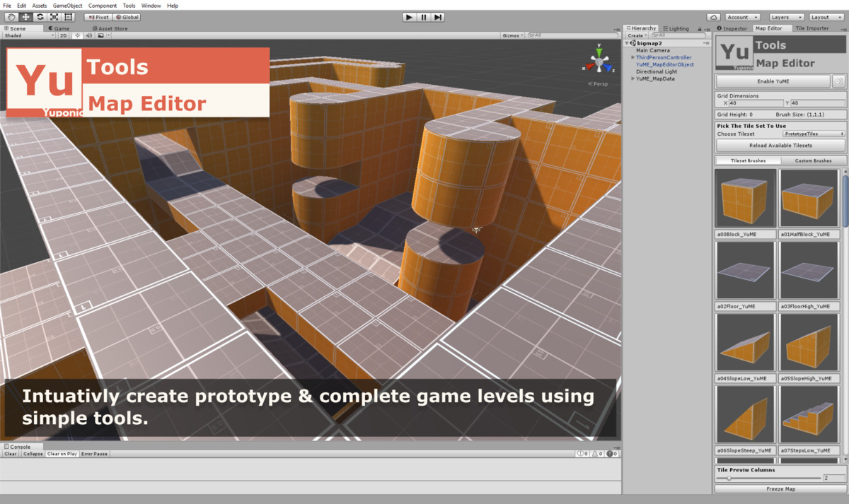This screenshot has width=849, height=504.
Task: Select the Tileset Brushes tab
Action: point(748,160)
